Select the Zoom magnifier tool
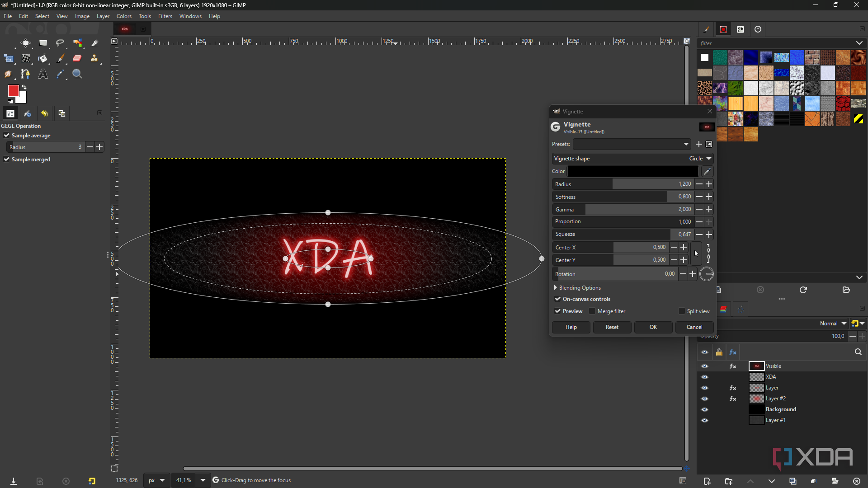868x488 pixels. tap(78, 74)
